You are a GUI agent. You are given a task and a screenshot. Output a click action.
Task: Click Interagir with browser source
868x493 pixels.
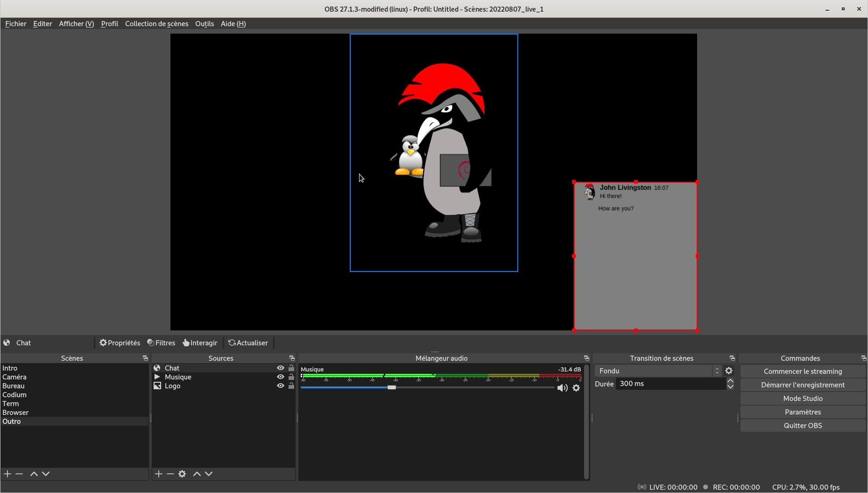click(200, 343)
